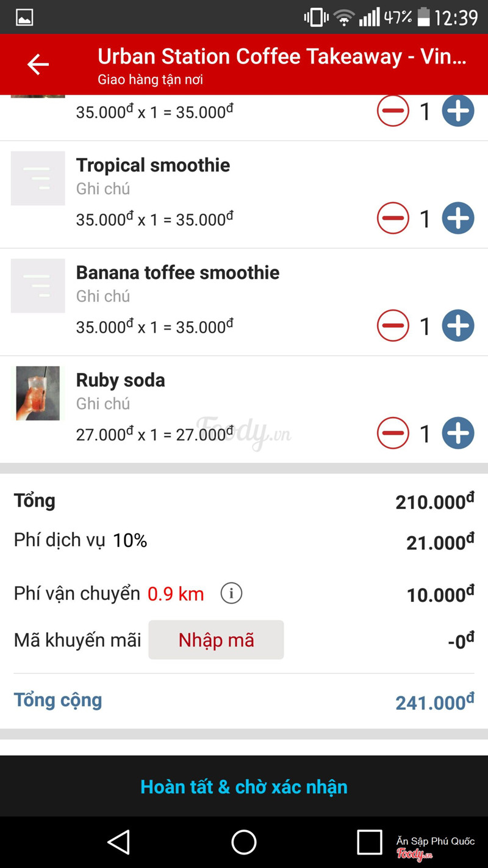Tap the Banana toffee smoothie placeholder image

click(38, 286)
